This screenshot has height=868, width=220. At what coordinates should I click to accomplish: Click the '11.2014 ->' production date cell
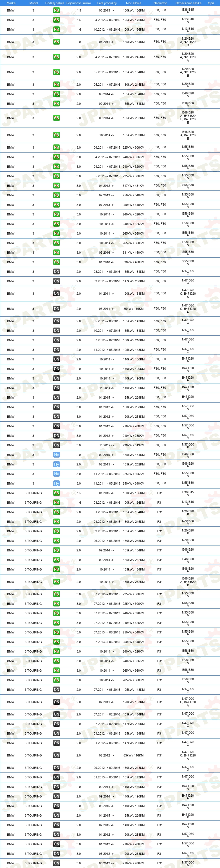(x=107, y=388)
